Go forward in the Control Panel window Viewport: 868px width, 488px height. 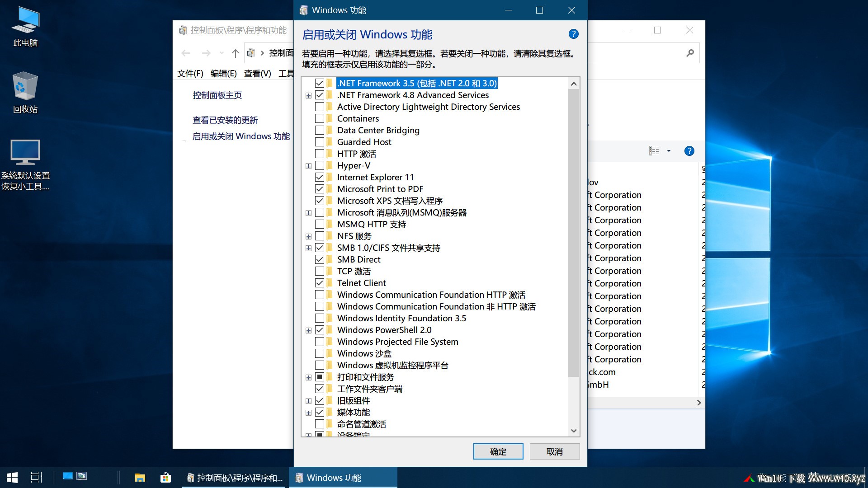point(206,53)
